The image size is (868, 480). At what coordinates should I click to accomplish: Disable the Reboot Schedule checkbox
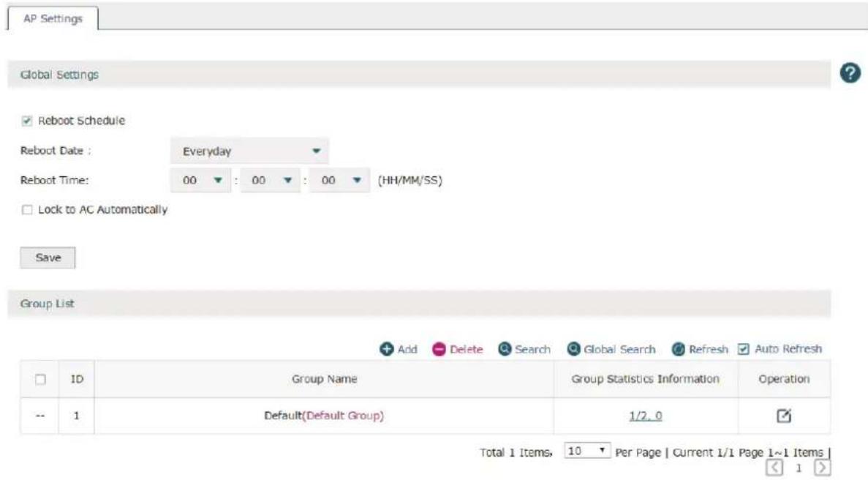[26, 121]
